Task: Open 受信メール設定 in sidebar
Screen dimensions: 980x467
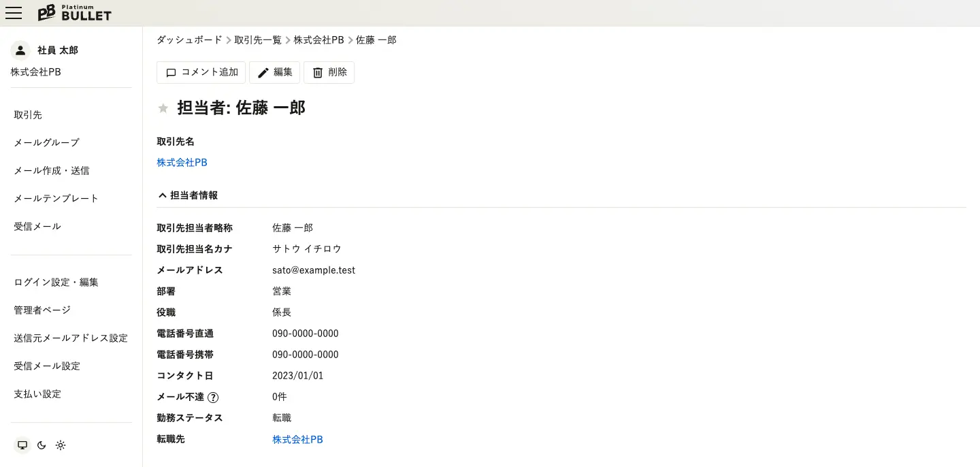Action: [x=47, y=366]
